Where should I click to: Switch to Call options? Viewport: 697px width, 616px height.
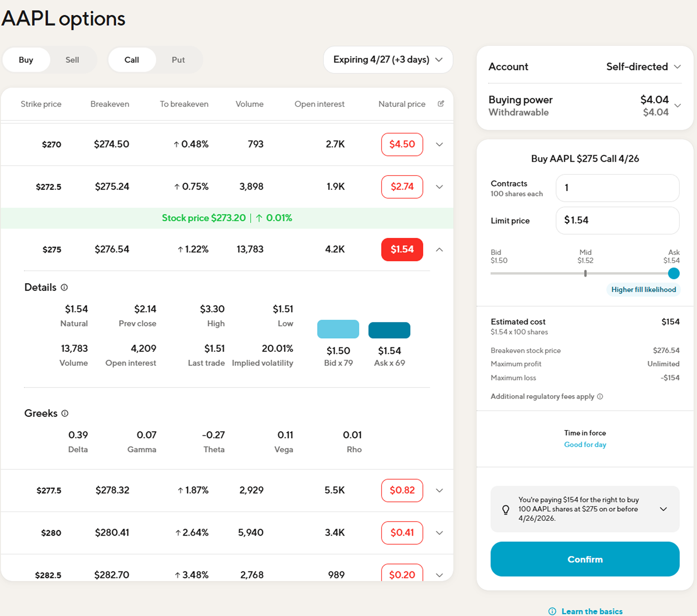coord(132,60)
